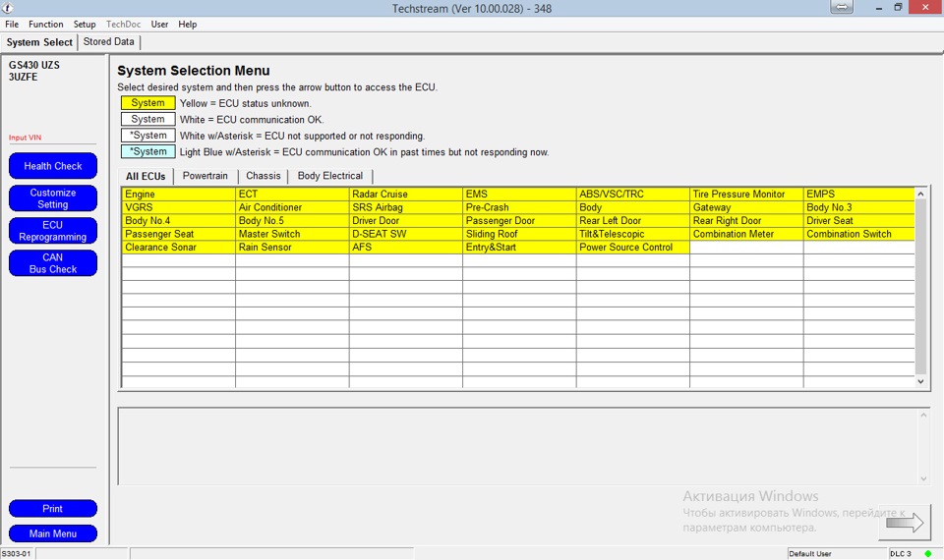Start ECU Reprogramming

pos(53,231)
